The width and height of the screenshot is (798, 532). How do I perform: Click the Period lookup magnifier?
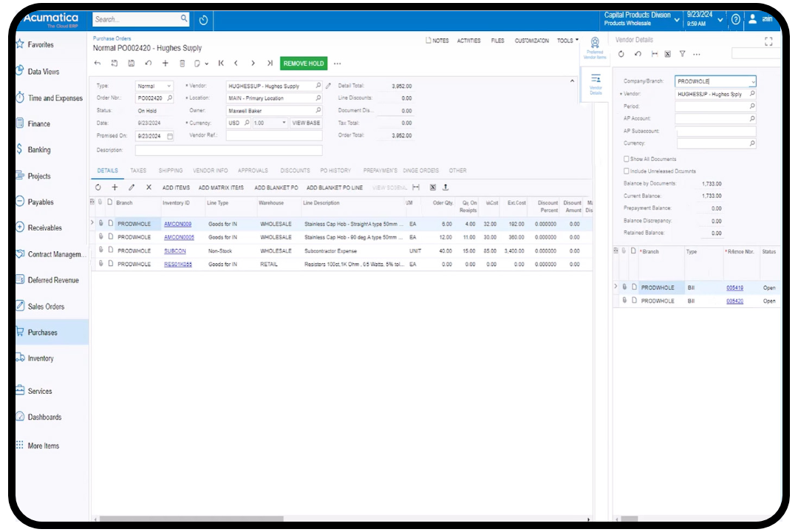pyautogui.click(x=751, y=106)
